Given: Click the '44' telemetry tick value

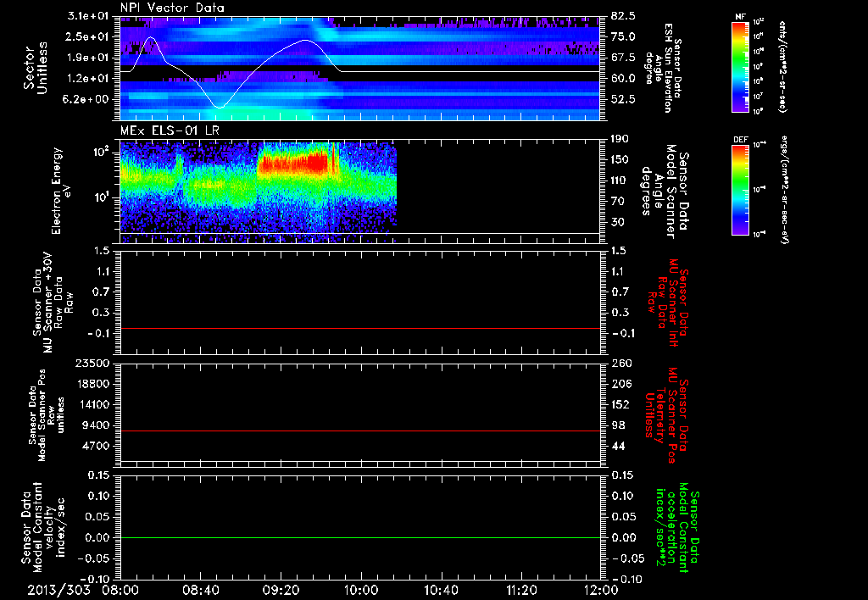Looking at the screenshot, I should click(x=618, y=446).
